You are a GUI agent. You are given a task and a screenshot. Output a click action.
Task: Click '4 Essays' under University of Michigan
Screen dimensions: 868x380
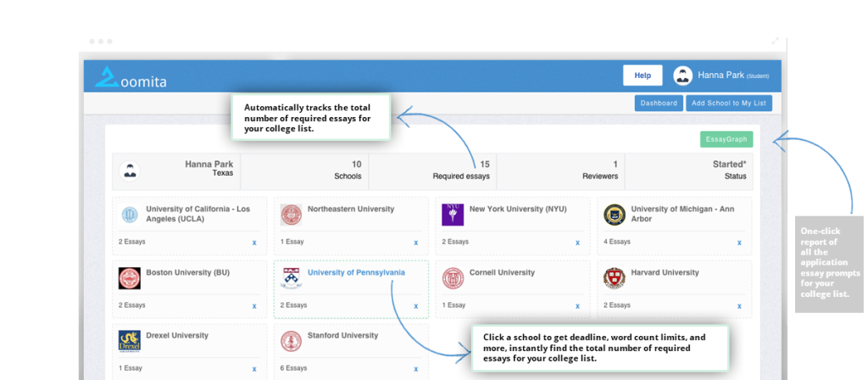coord(617,242)
